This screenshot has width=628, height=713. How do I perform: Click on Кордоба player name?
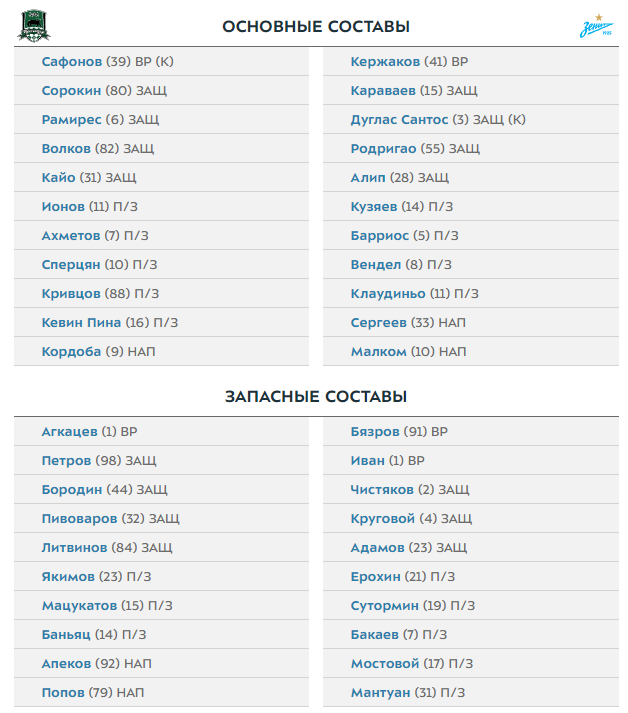click(71, 352)
